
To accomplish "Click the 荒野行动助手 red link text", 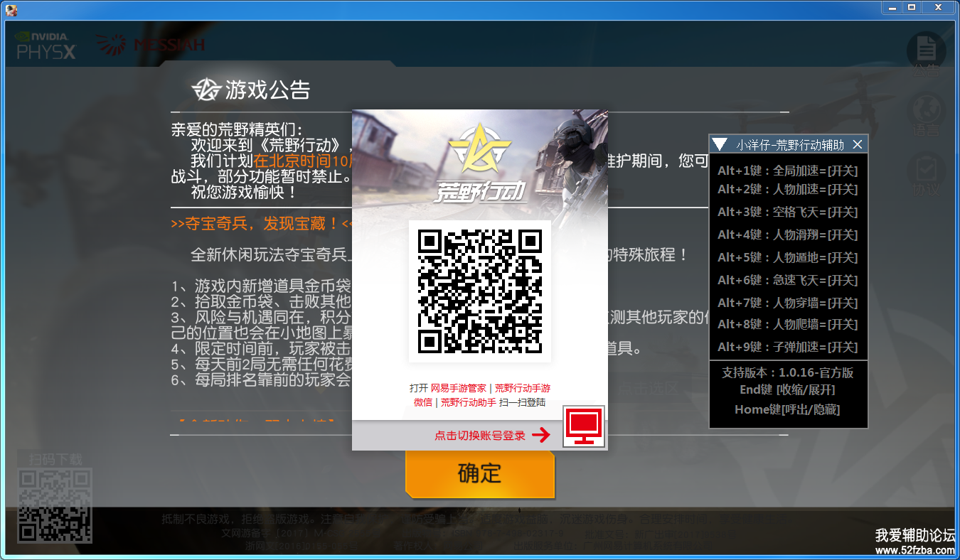I will pyautogui.click(x=469, y=402).
